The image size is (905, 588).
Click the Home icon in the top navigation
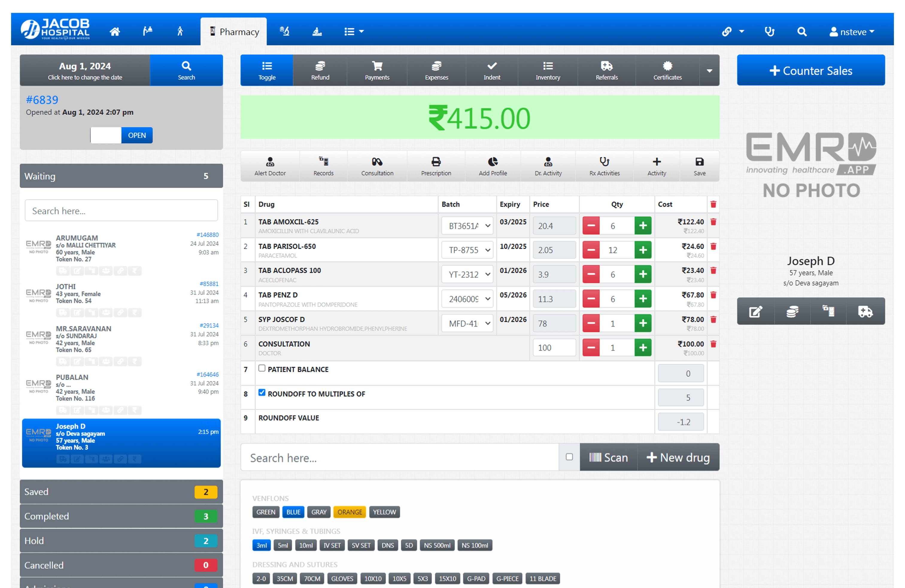(114, 31)
